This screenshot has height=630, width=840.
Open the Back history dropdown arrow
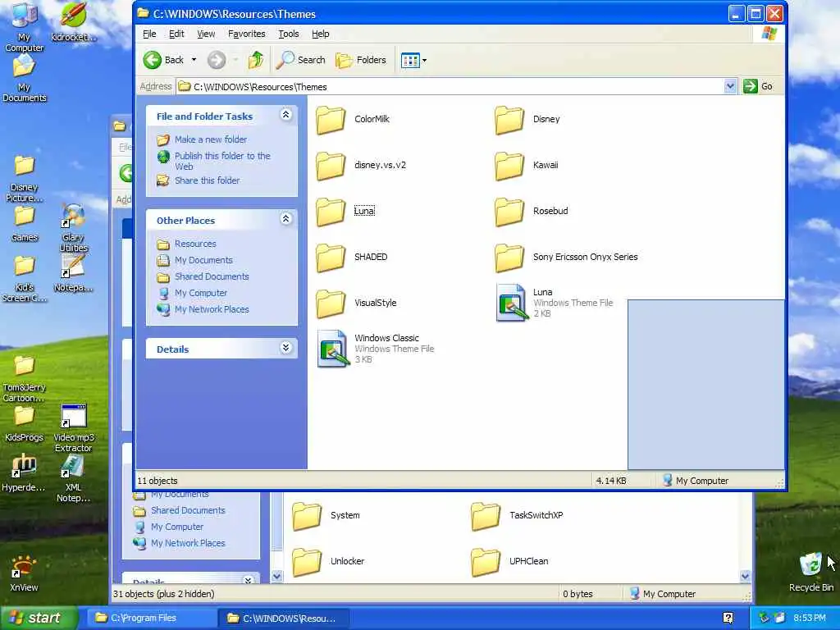point(194,60)
